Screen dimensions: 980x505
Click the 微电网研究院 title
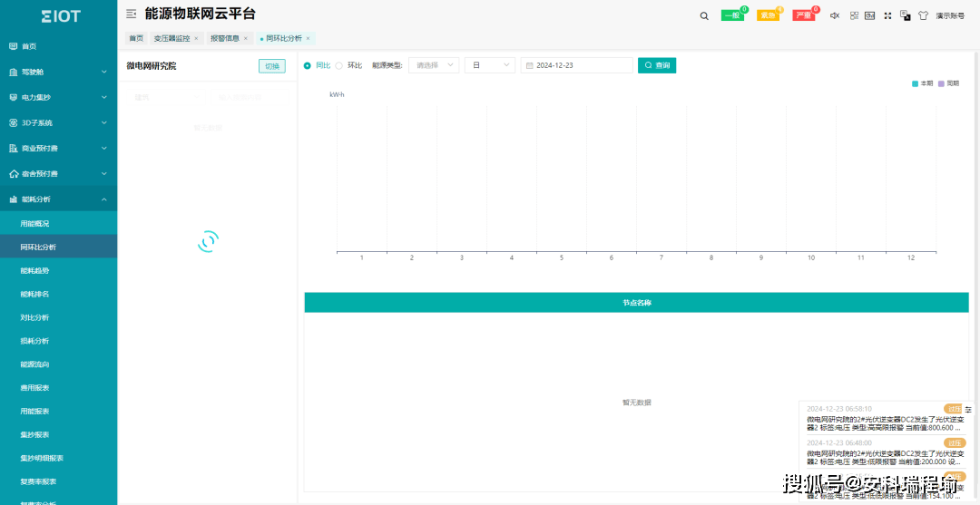152,66
